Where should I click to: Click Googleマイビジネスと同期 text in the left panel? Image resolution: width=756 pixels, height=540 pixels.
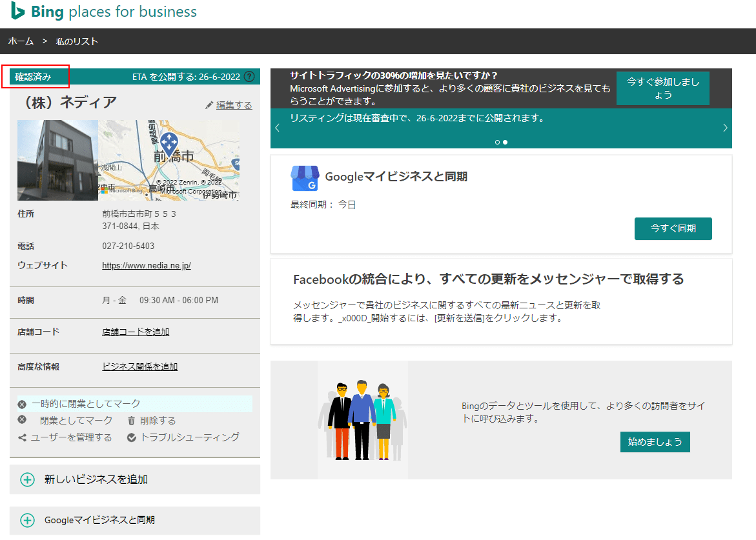(99, 520)
